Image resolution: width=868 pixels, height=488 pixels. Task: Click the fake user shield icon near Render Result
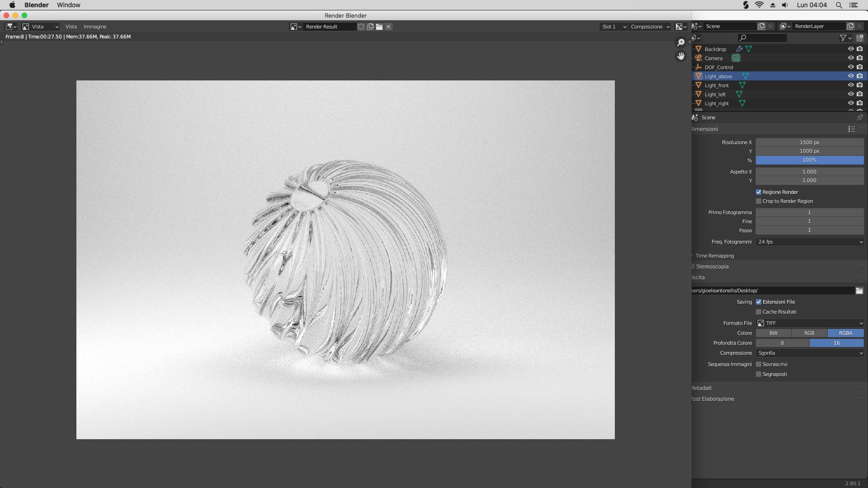(x=361, y=27)
